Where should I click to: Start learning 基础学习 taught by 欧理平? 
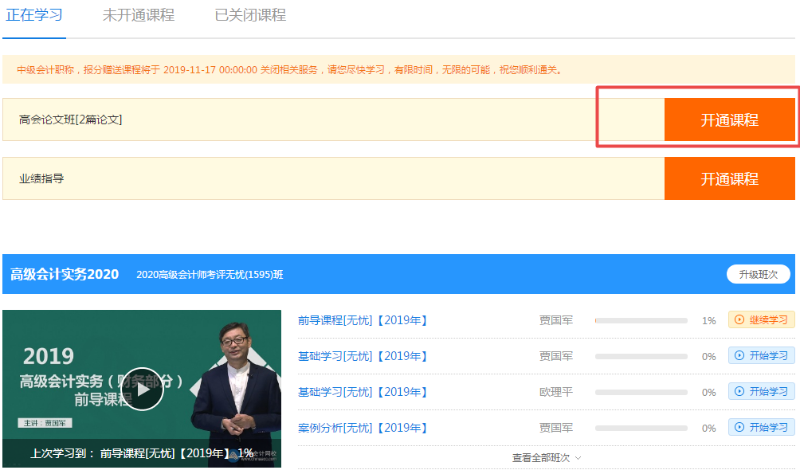tap(761, 391)
